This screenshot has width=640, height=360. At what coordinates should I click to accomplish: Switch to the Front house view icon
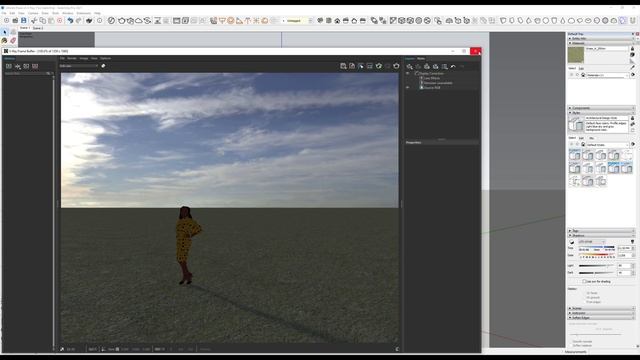337,20
